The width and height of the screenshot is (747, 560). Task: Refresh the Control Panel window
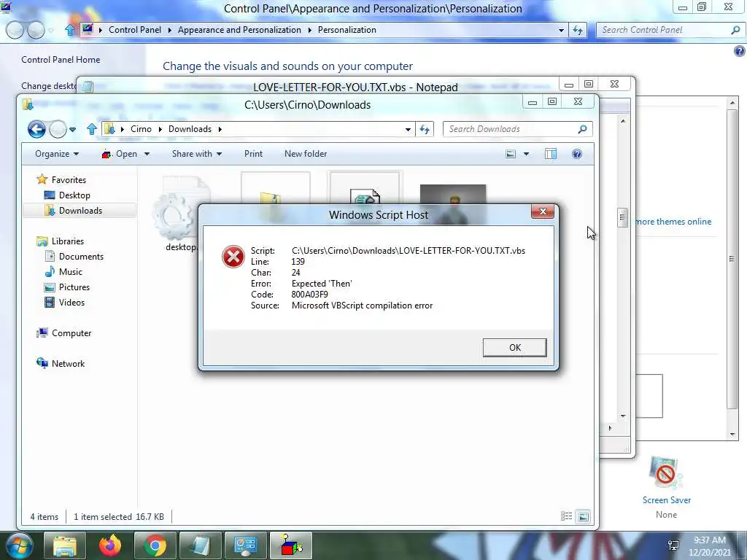(x=578, y=30)
